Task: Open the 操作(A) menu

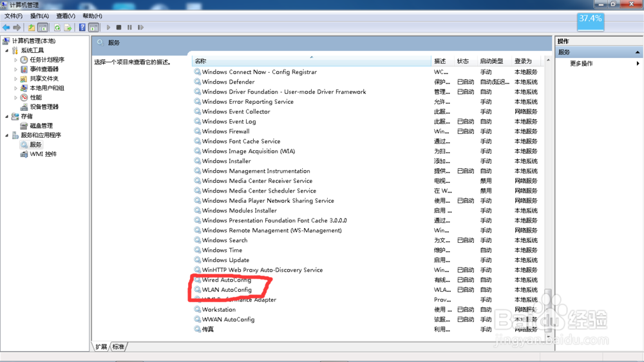Action: [39, 16]
